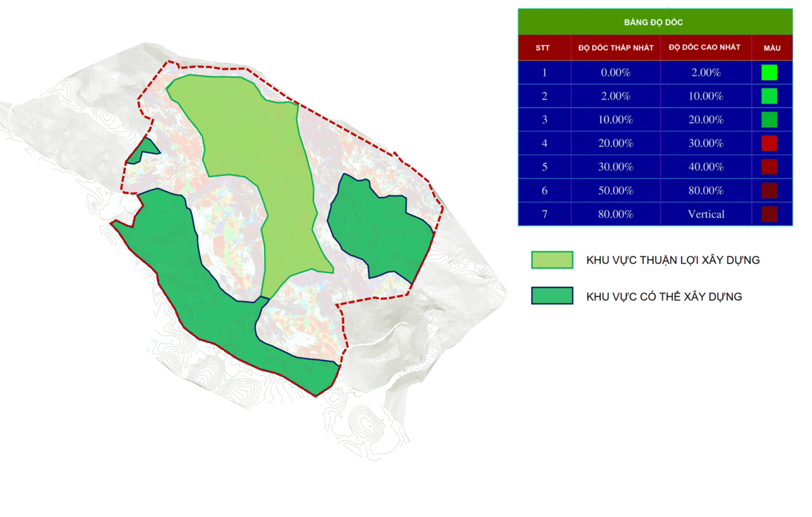Click the bright green swatch in row 1

[x=769, y=72]
